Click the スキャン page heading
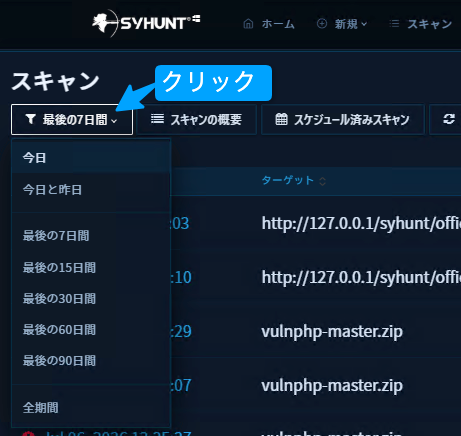The width and height of the screenshot is (461, 436). coord(56,81)
